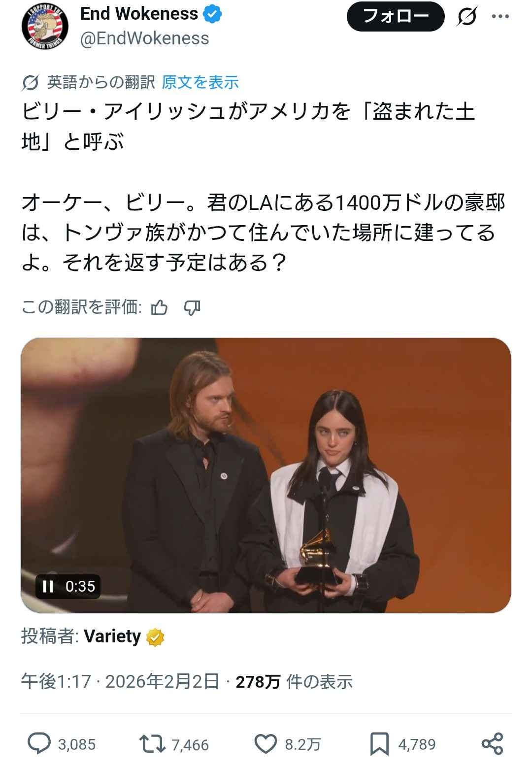Click the translation icon before 英語からの翻訳
Viewport: 532px width, 768px height.
31,83
